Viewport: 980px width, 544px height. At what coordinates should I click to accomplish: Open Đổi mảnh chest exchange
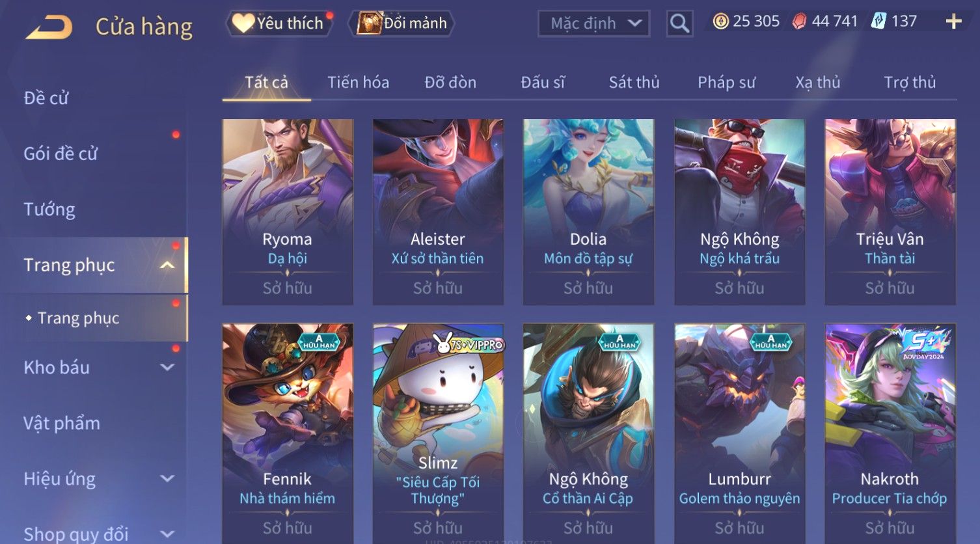tap(402, 23)
